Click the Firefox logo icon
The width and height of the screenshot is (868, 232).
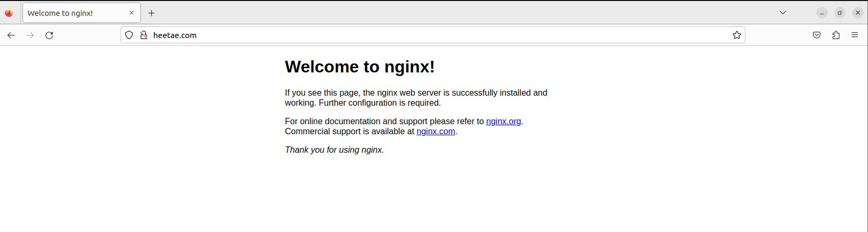coord(9,13)
